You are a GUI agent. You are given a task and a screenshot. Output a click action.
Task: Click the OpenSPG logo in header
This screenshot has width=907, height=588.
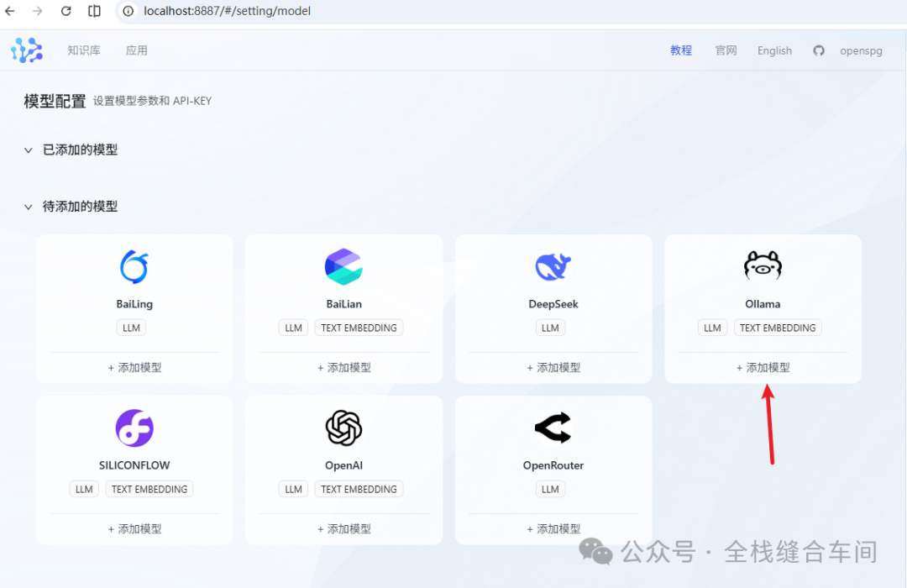pyautogui.click(x=27, y=50)
